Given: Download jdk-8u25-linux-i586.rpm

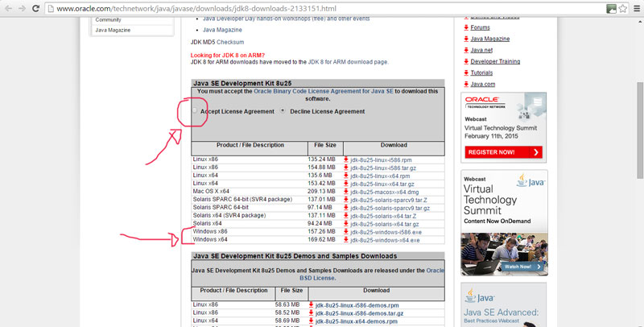Looking at the screenshot, I should pyautogui.click(x=381, y=159).
